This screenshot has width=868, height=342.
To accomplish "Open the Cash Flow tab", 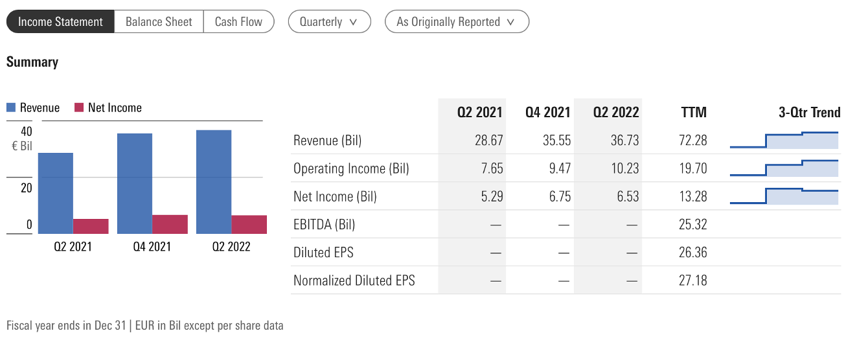I will [x=238, y=21].
